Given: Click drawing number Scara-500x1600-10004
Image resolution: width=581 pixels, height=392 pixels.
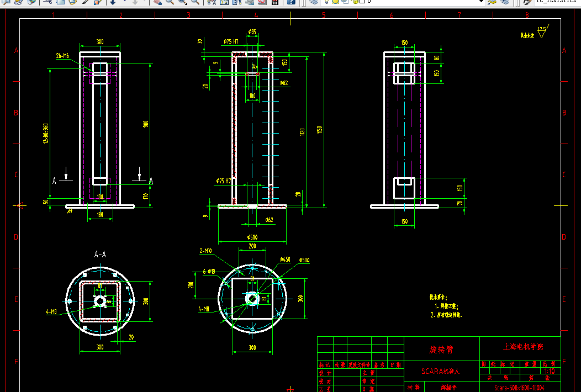Looking at the screenshot, I should click(x=520, y=388).
